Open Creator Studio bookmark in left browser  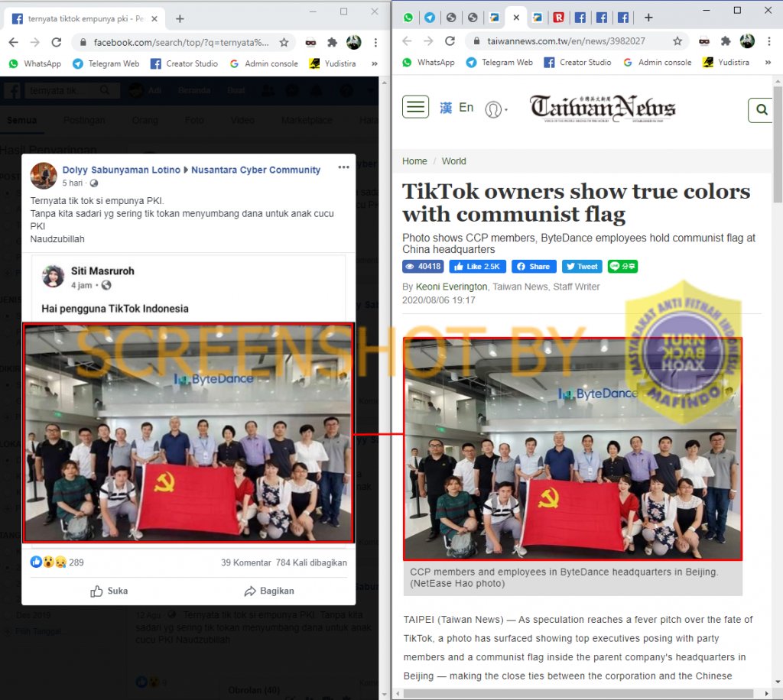[184, 64]
